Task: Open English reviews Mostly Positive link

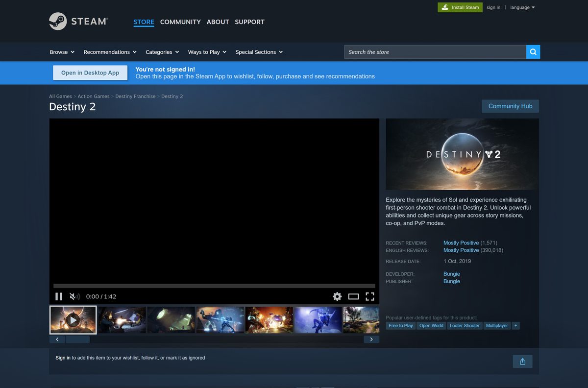Action: 461,250
